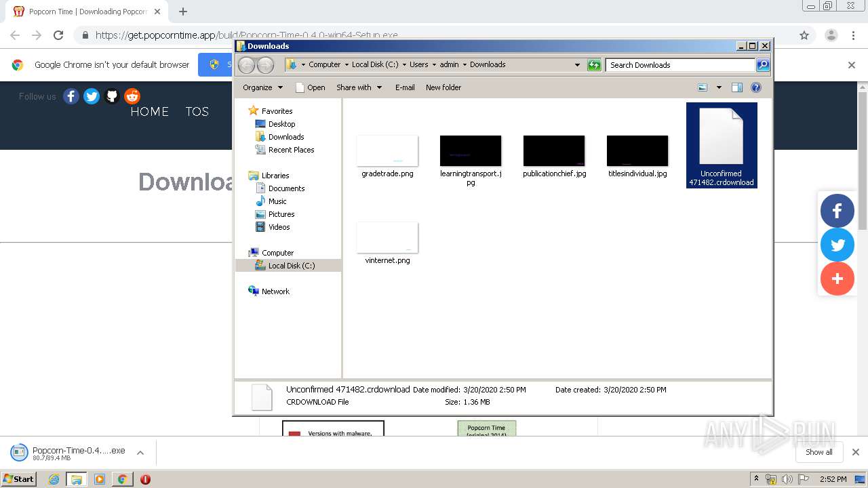The image size is (868, 488).
Task: Change view with the views icon
Action: pyautogui.click(x=703, y=87)
